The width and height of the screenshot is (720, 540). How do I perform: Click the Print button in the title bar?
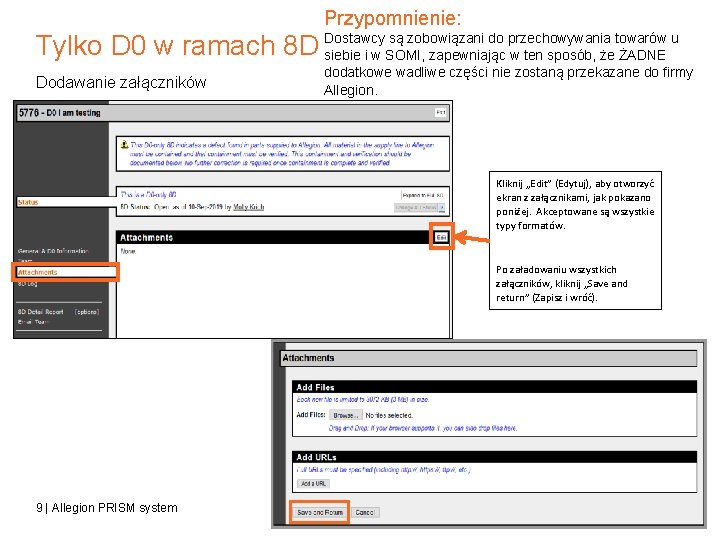(440, 112)
